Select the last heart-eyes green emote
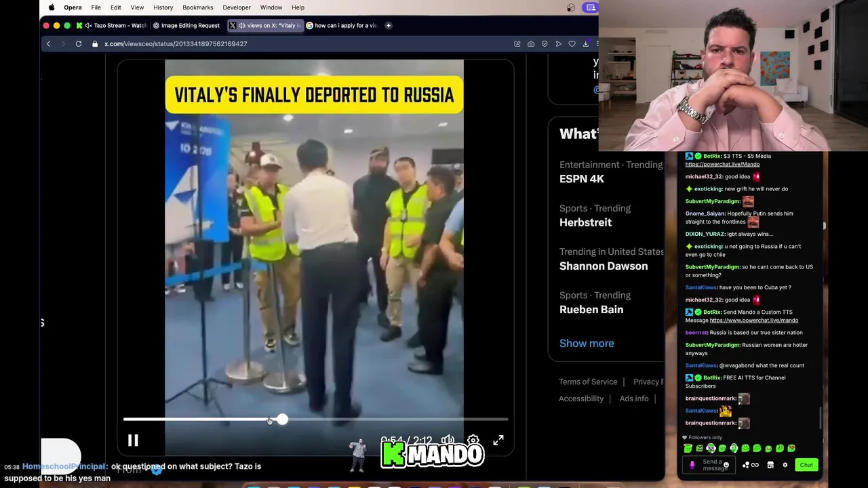 click(x=791, y=448)
